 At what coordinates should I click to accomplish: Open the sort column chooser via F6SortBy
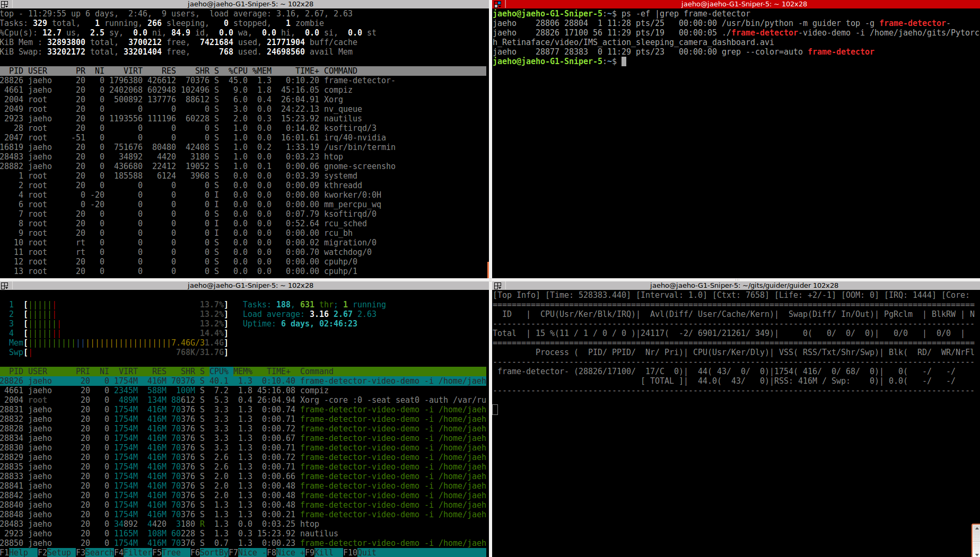208,552
